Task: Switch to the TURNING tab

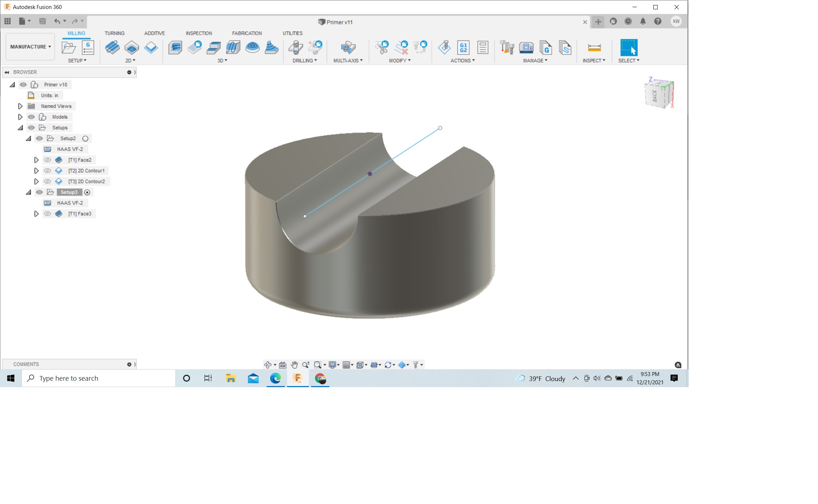Action: (114, 33)
